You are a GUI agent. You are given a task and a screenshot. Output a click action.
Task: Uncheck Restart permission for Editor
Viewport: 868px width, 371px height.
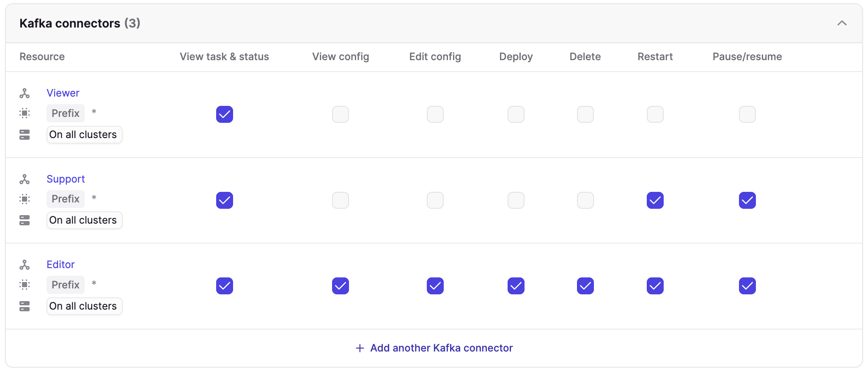(x=655, y=286)
